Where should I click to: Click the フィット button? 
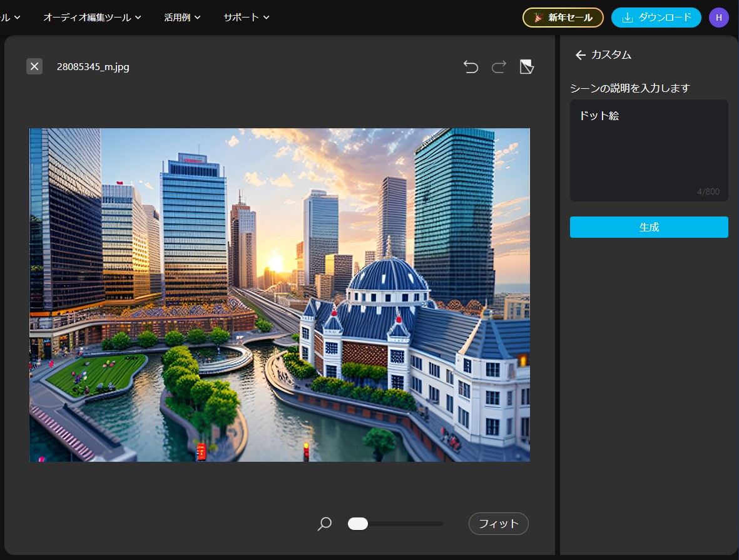click(x=499, y=524)
